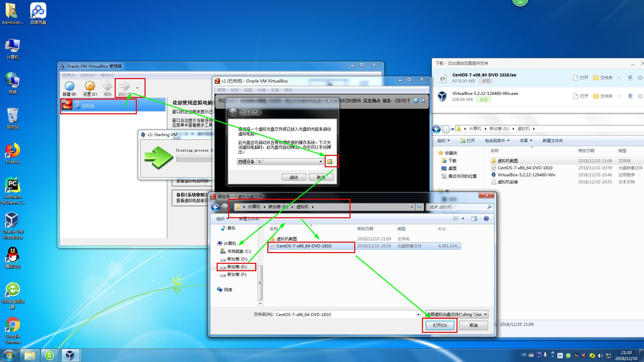The height and width of the screenshot is (362, 644).
Task: Select VirtualBox-5.2.22-126460-Win in Explorer file list
Action: pos(523,175)
